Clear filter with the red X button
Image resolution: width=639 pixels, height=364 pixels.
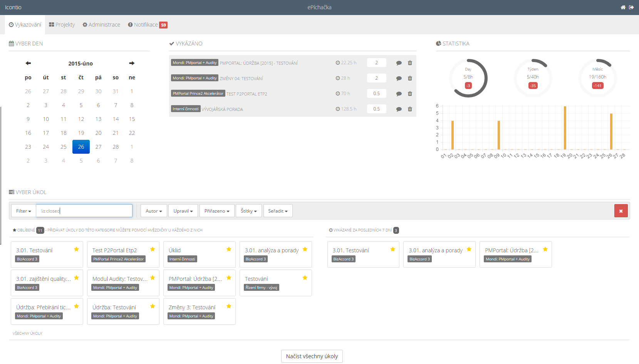coord(621,211)
